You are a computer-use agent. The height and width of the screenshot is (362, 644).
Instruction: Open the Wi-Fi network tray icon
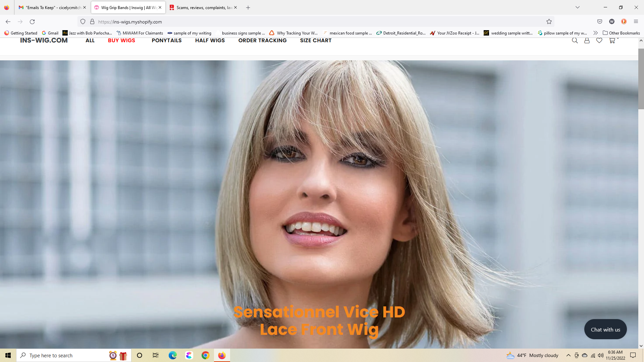593,355
